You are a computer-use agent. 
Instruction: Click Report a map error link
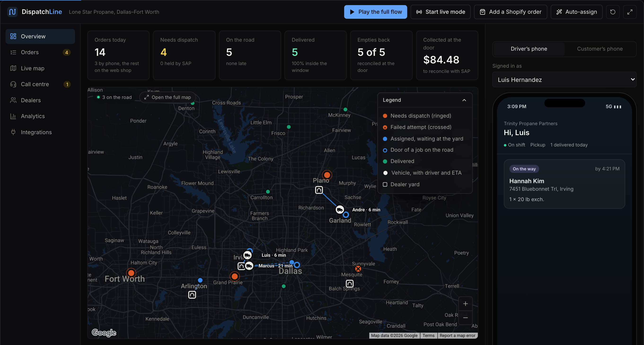pyautogui.click(x=457, y=336)
